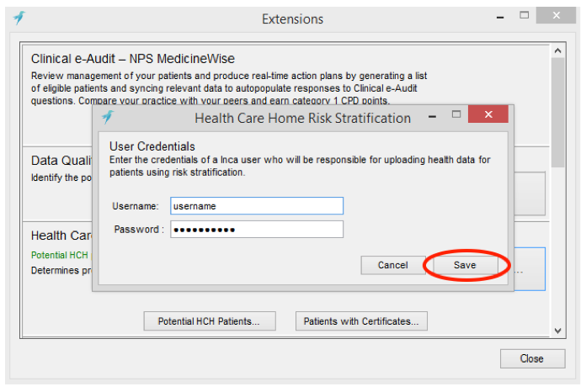Close the Risk Stratification dialog with red X
Screen dimensions: 586x392
tap(488, 114)
